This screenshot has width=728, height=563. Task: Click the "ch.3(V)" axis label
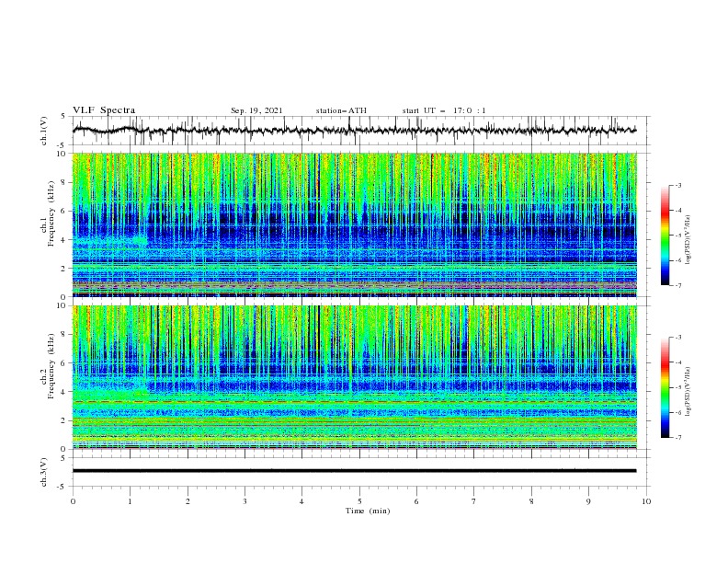coord(44,472)
